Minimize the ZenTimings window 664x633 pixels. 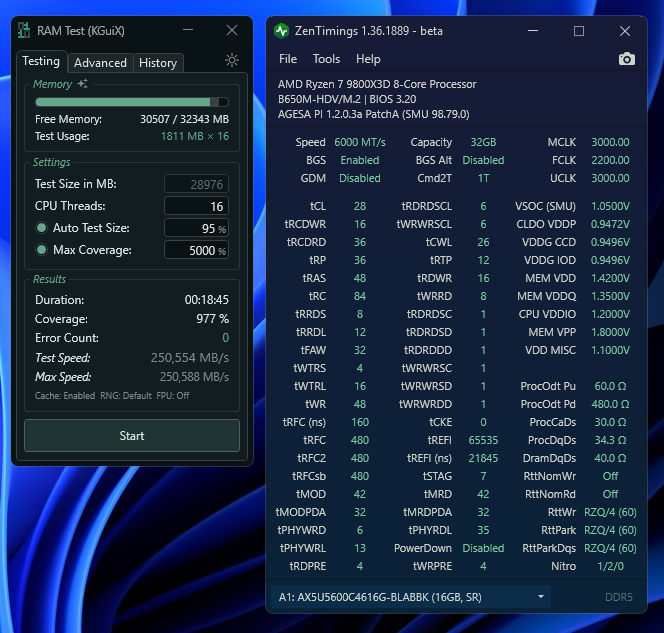point(533,31)
